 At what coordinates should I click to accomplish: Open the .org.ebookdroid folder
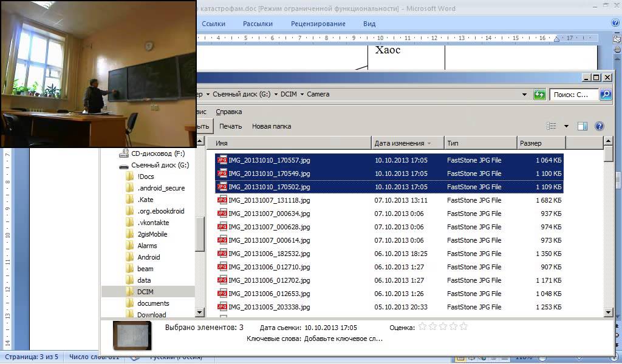click(x=160, y=211)
